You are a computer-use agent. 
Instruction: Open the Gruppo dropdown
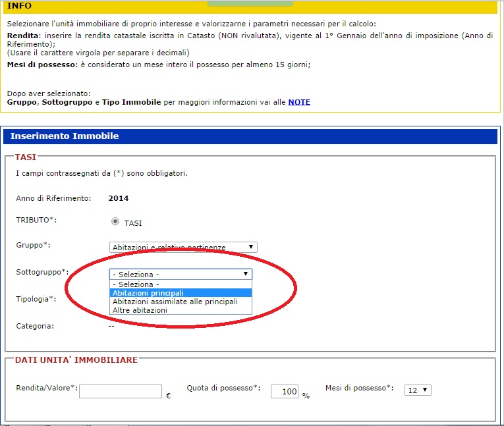(x=183, y=247)
